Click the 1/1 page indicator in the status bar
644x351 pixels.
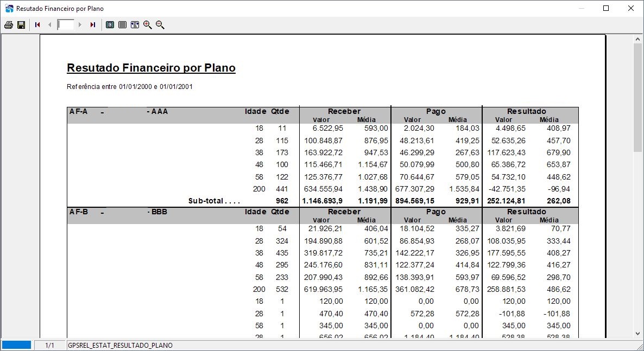click(x=50, y=345)
